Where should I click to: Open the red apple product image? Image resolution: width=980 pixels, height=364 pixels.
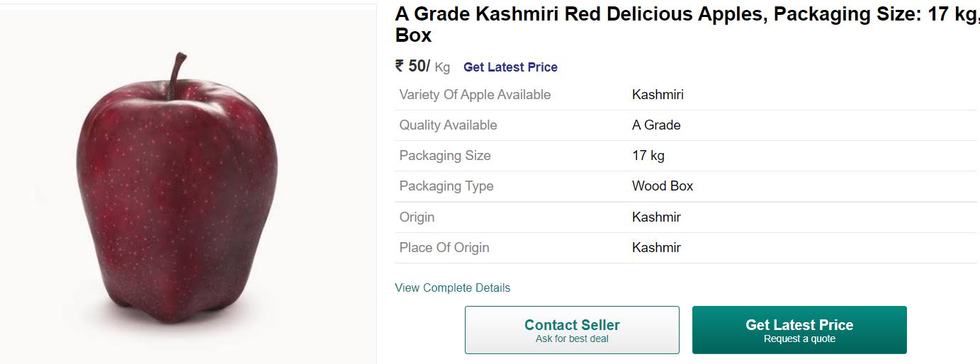click(x=176, y=188)
